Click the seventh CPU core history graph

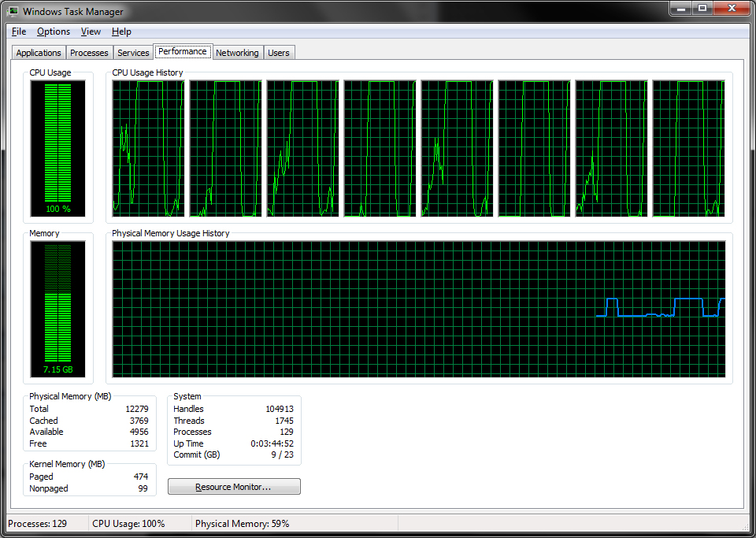[x=611, y=148]
